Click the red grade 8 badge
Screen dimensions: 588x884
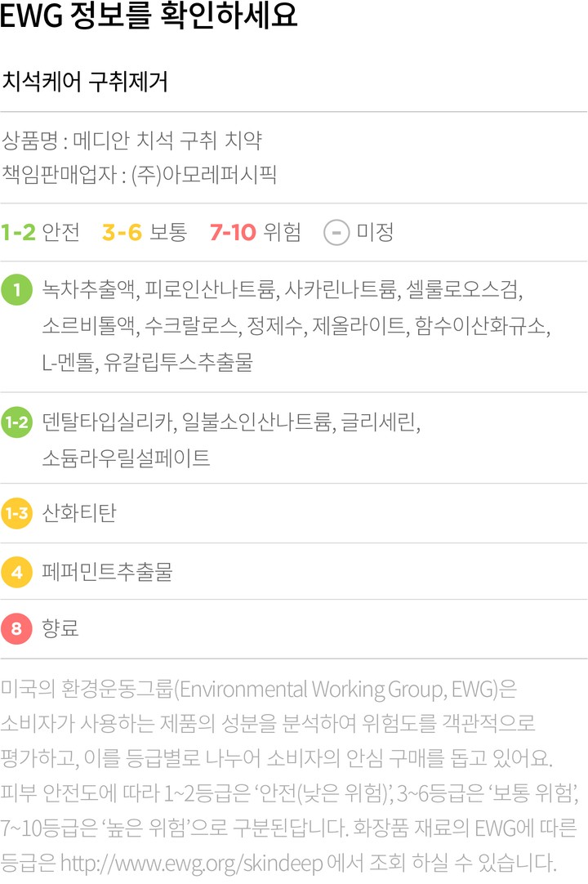click(17, 630)
